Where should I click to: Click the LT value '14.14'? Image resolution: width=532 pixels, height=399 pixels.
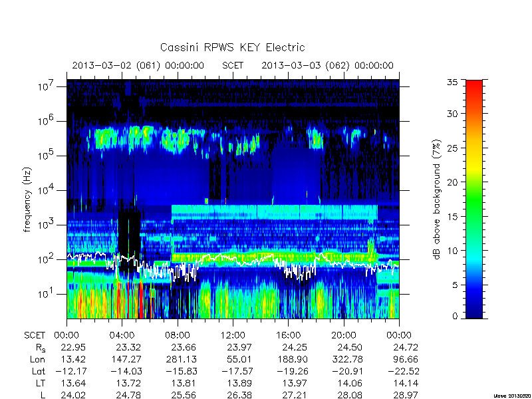[x=406, y=384]
